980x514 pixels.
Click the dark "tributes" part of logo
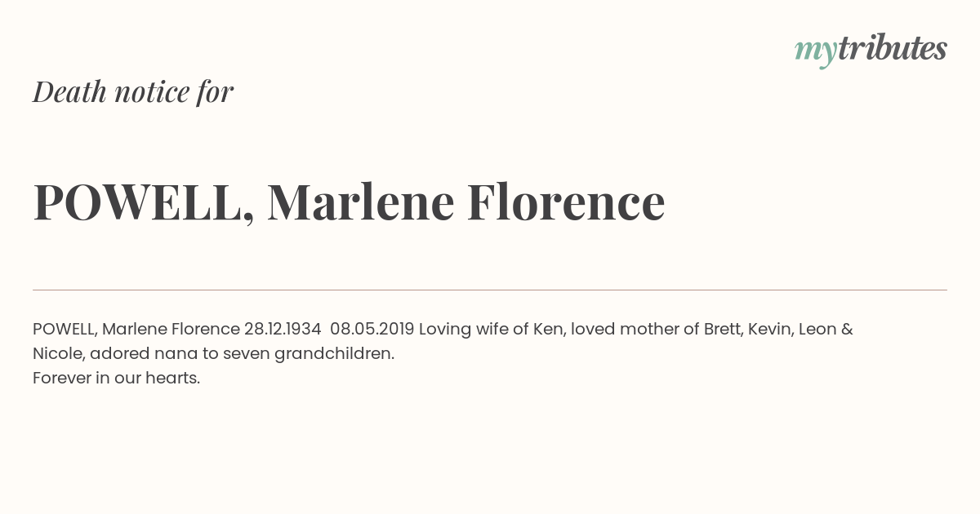(893, 48)
